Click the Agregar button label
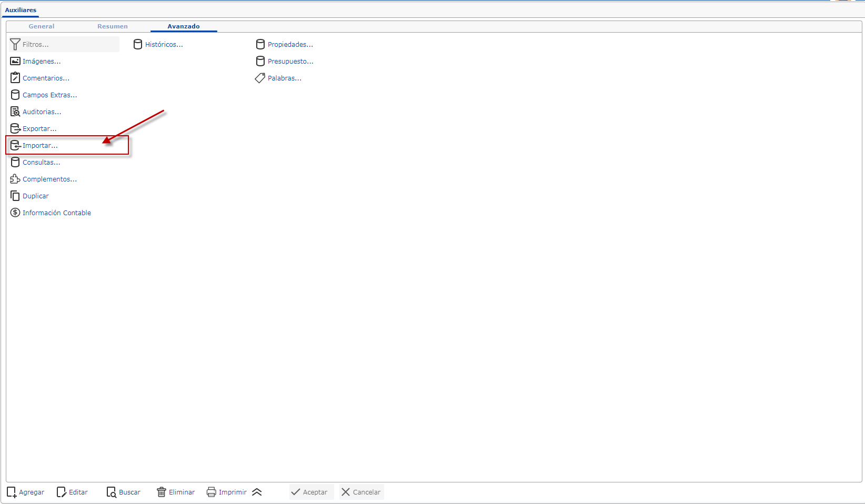The image size is (865, 504). [32, 492]
